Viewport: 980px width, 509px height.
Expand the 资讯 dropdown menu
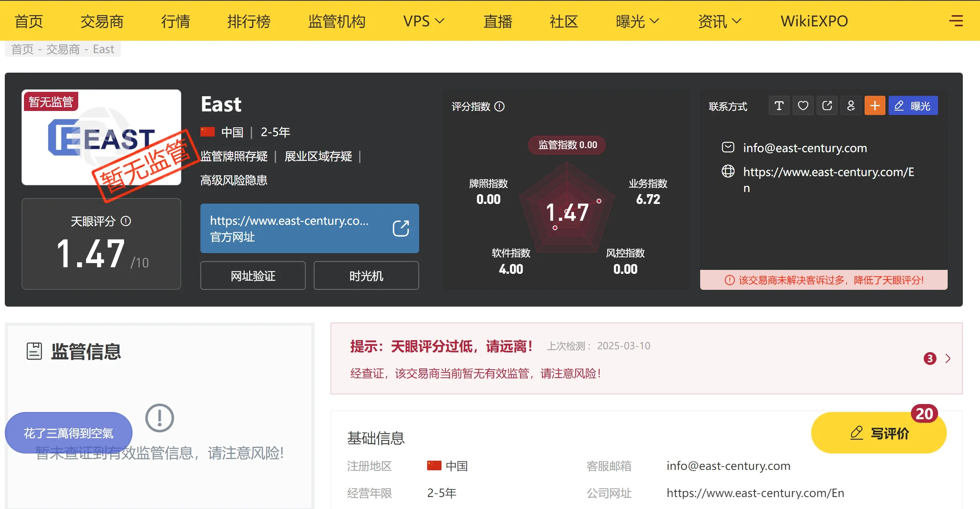pos(720,21)
